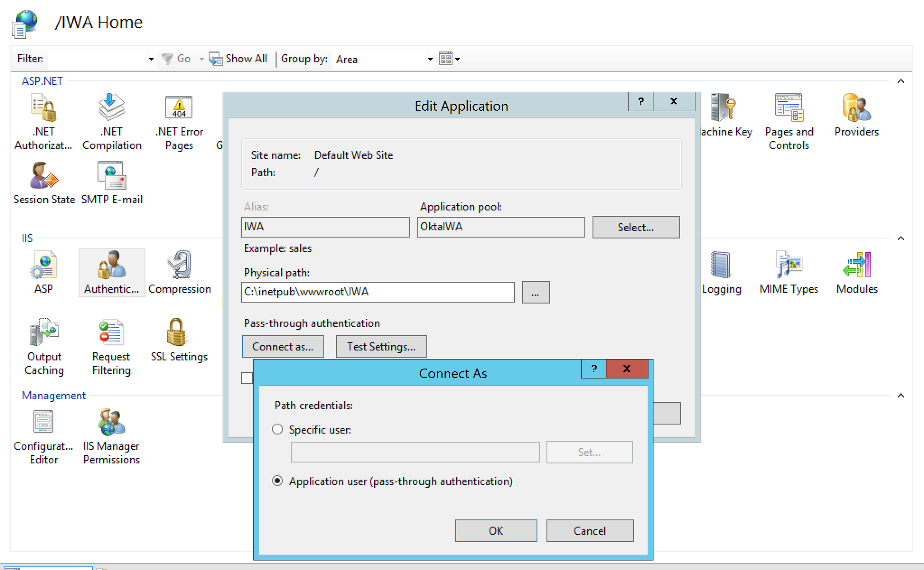
Task: Open the Group by Area dropdown
Action: tap(429, 59)
